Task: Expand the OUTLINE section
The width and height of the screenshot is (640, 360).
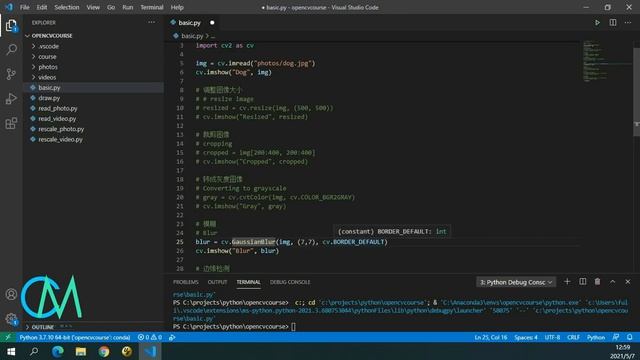Action: tap(94, 327)
